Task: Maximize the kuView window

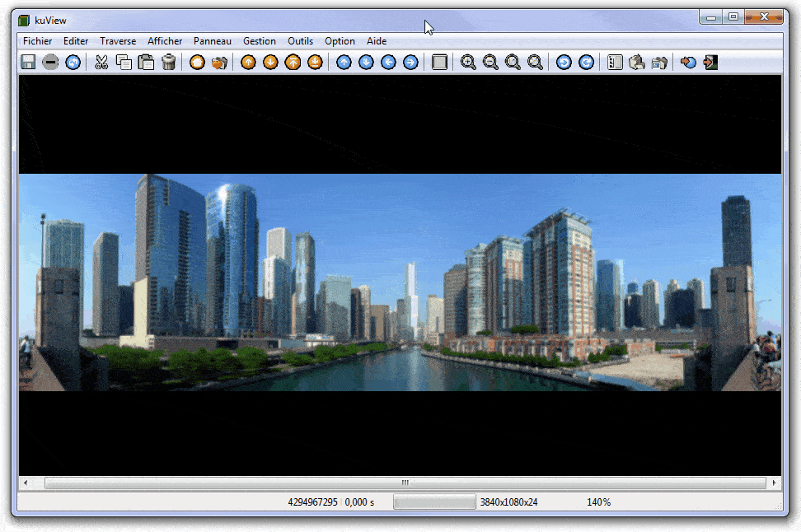Action: click(x=733, y=16)
